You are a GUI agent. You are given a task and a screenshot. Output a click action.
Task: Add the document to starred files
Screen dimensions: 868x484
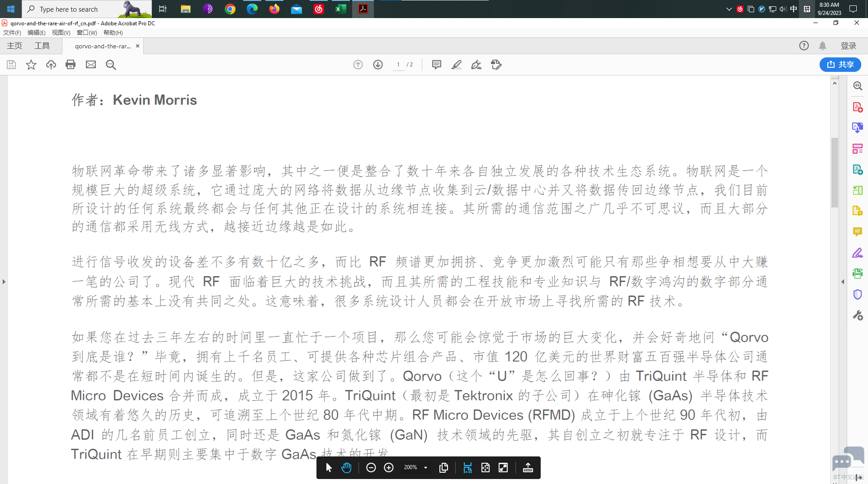tap(31, 65)
